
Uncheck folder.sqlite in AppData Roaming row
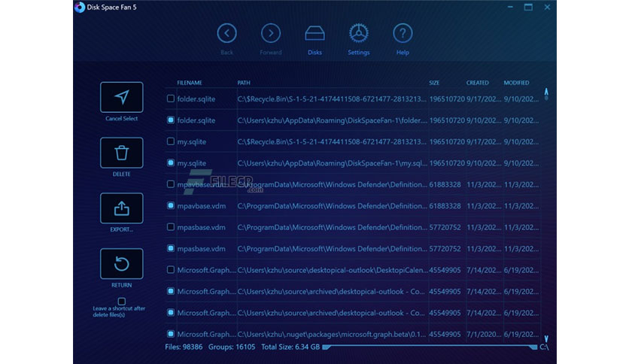[x=171, y=120]
